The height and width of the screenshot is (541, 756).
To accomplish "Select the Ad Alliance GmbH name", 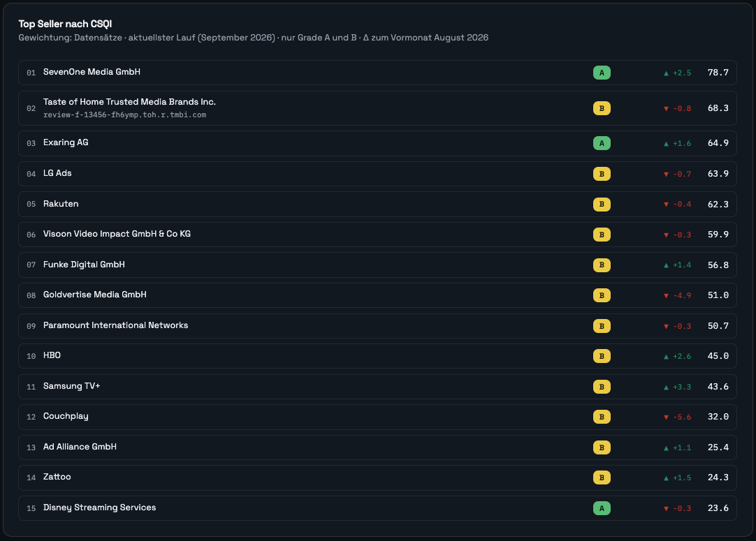I will [80, 447].
